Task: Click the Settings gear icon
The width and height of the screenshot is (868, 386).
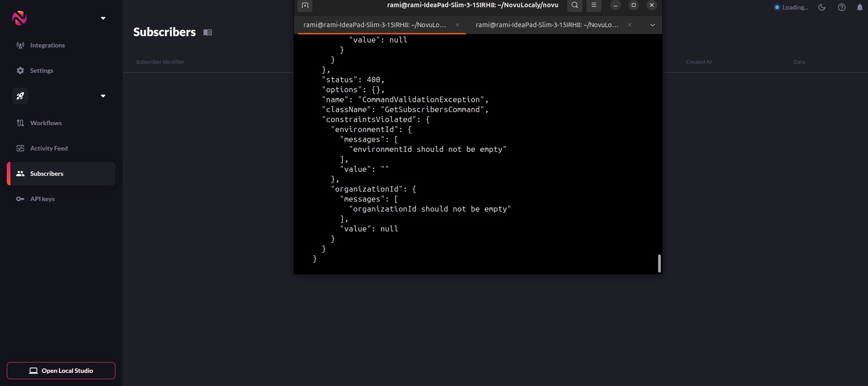Action: point(20,71)
